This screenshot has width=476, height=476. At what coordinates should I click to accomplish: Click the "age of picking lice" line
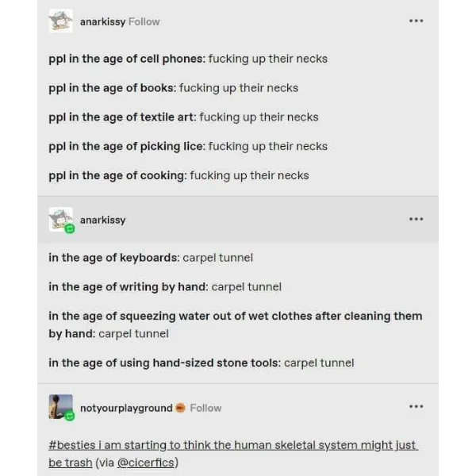tap(187, 146)
